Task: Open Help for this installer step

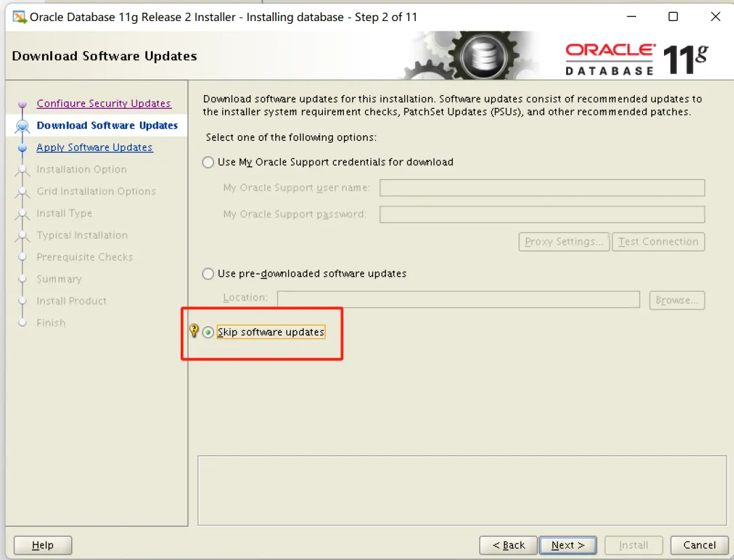Action: [x=43, y=545]
